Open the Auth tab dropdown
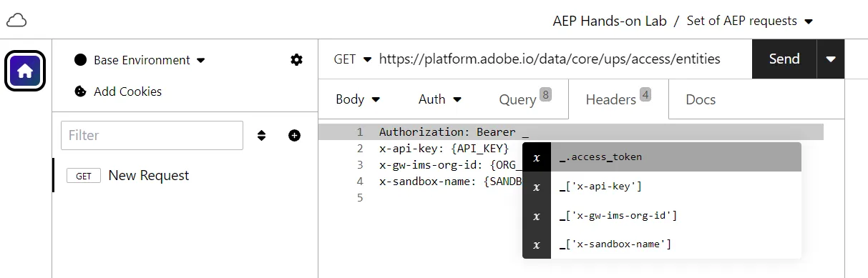The width and height of the screenshot is (868, 278). 440,99
